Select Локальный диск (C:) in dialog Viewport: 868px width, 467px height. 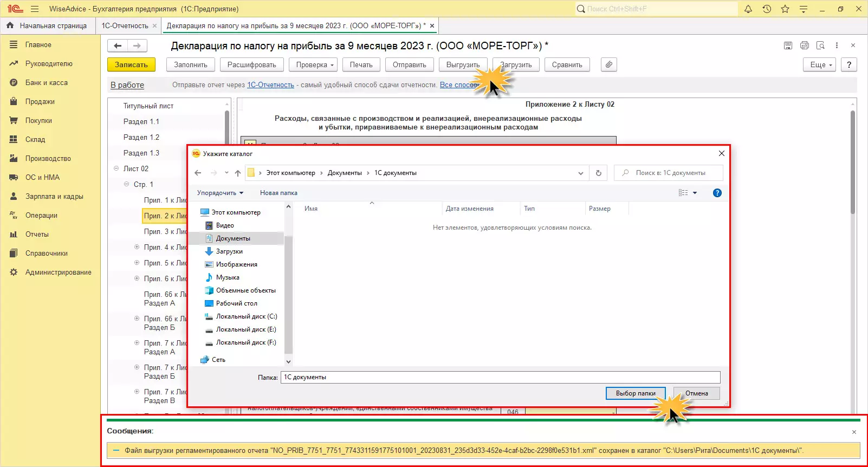tap(247, 316)
